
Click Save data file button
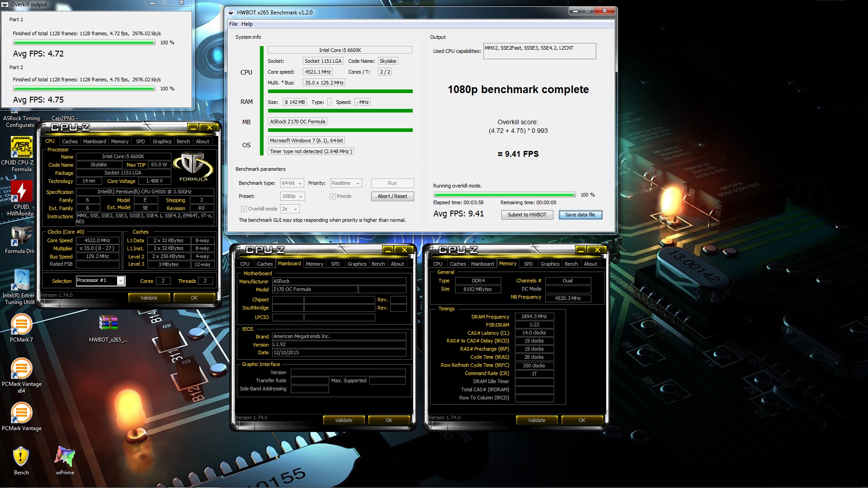pyautogui.click(x=580, y=215)
